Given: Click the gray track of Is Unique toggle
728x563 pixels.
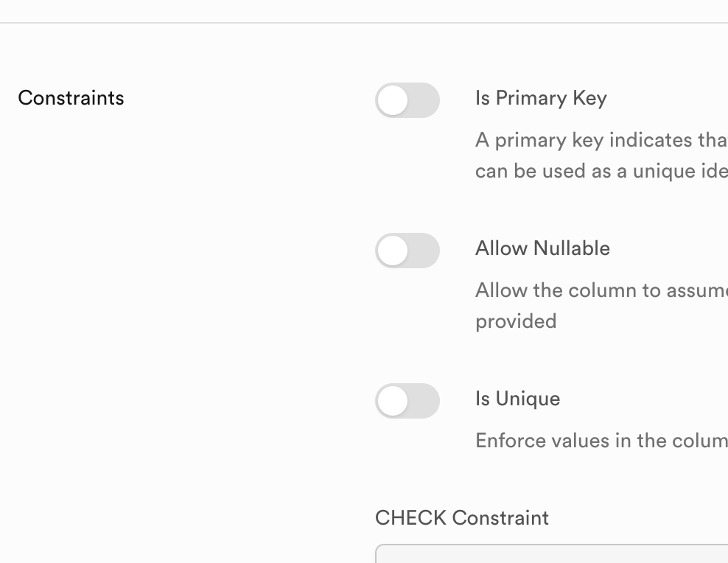Looking at the screenshot, I should pos(425,401).
